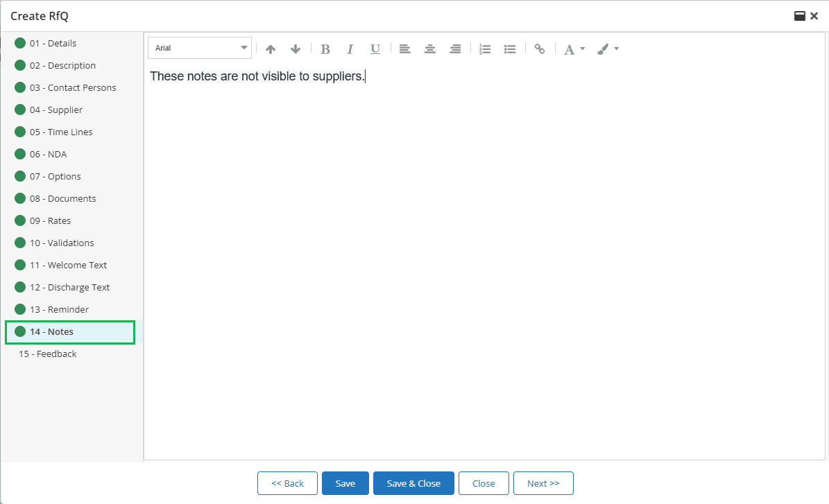Screen dimensions: 829x504
Task: Select step 14 - Notes
Action: 70,332
